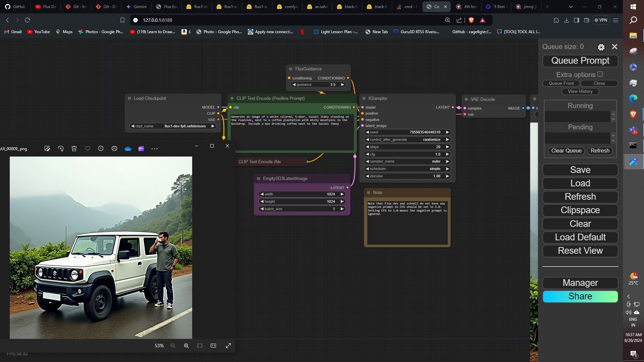Select the View History menu item

(x=580, y=92)
